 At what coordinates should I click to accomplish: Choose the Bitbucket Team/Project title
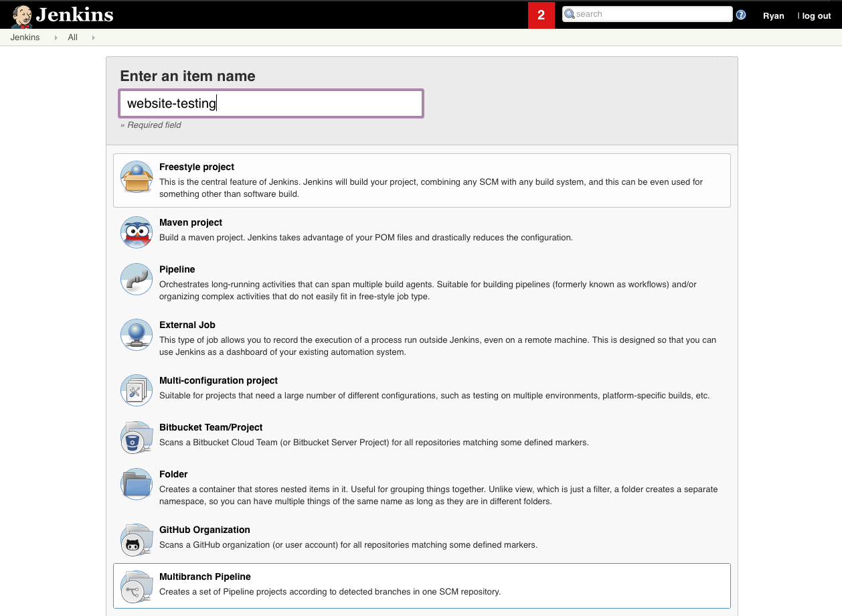click(211, 427)
